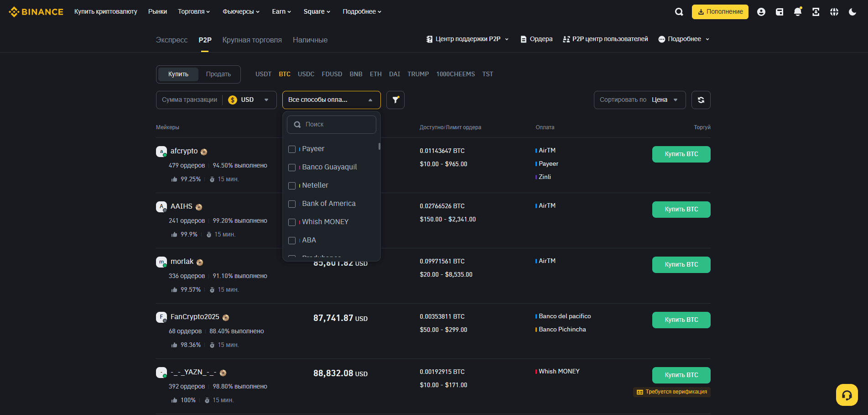The height and width of the screenshot is (415, 868).
Task: Select USDT coin tab
Action: tap(263, 74)
